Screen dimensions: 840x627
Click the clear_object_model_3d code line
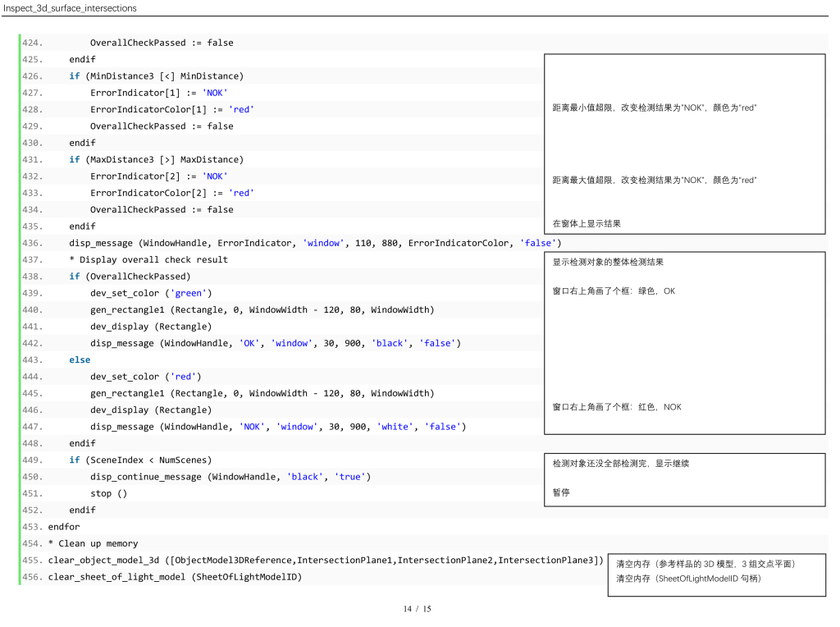pyautogui.click(x=326, y=560)
